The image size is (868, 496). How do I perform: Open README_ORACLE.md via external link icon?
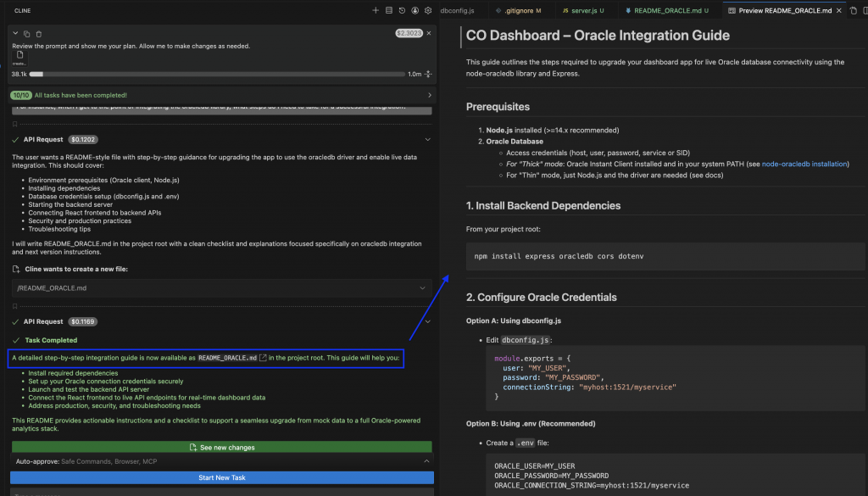[x=264, y=358]
